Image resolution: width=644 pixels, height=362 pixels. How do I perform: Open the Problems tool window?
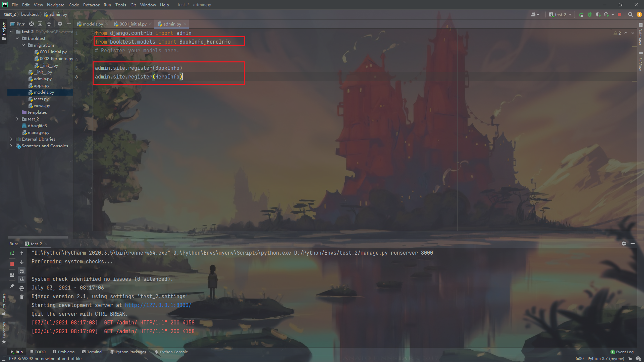(x=63, y=352)
